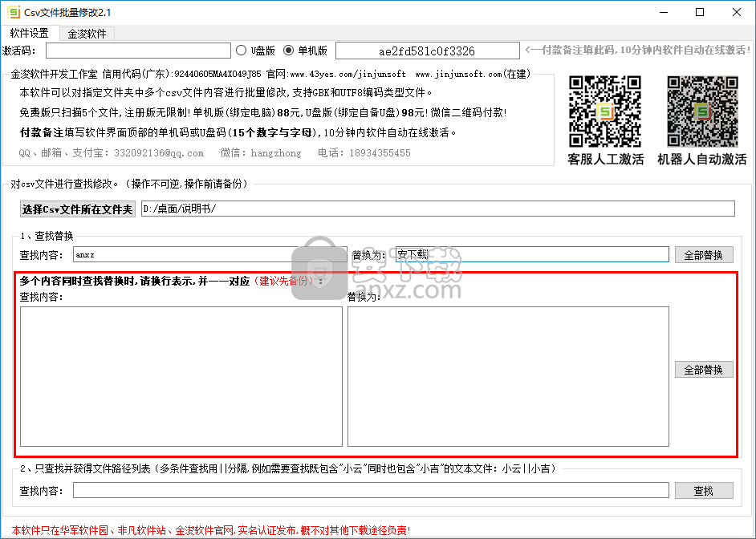The width and height of the screenshot is (756, 539).
Task: Click the 机器人自动激活 QR code
Action: point(702,111)
